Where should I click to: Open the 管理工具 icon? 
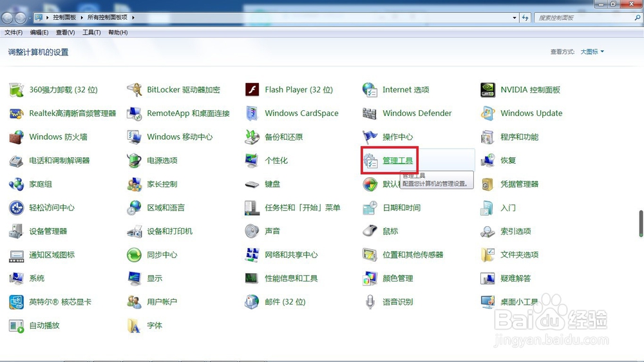pos(370,160)
